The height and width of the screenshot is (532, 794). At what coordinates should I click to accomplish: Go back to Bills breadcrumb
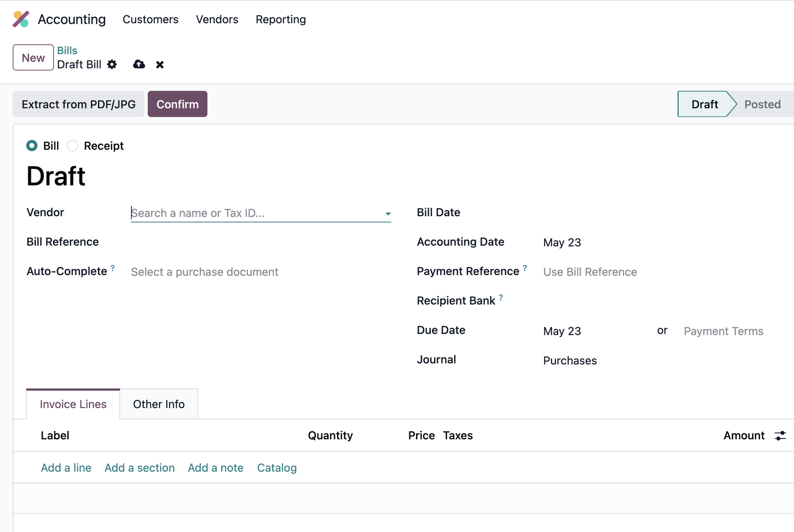pos(67,51)
